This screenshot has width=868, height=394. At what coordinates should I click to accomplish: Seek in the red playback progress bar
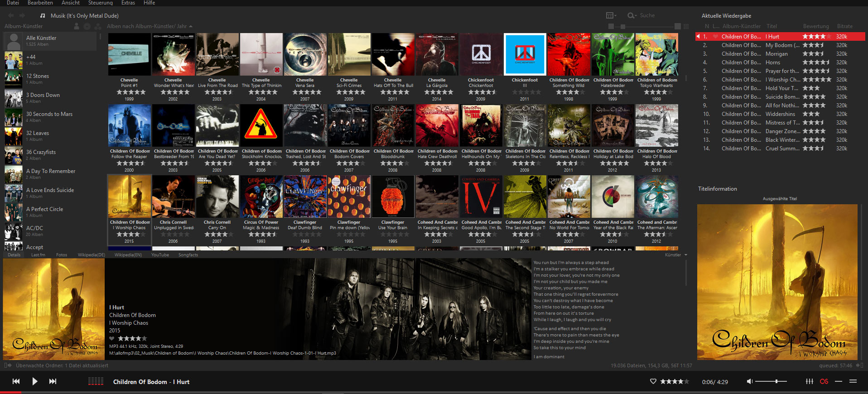pos(434,392)
